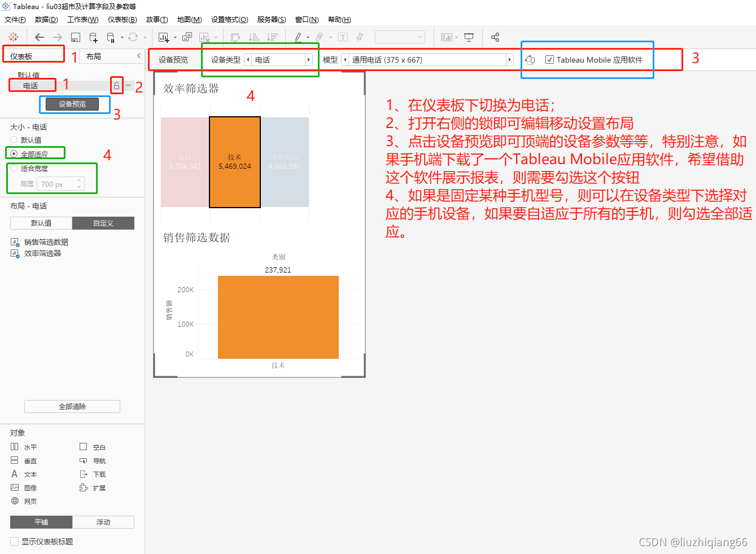
Task: Click previous arrow of 模型 selector
Action: tap(345, 60)
